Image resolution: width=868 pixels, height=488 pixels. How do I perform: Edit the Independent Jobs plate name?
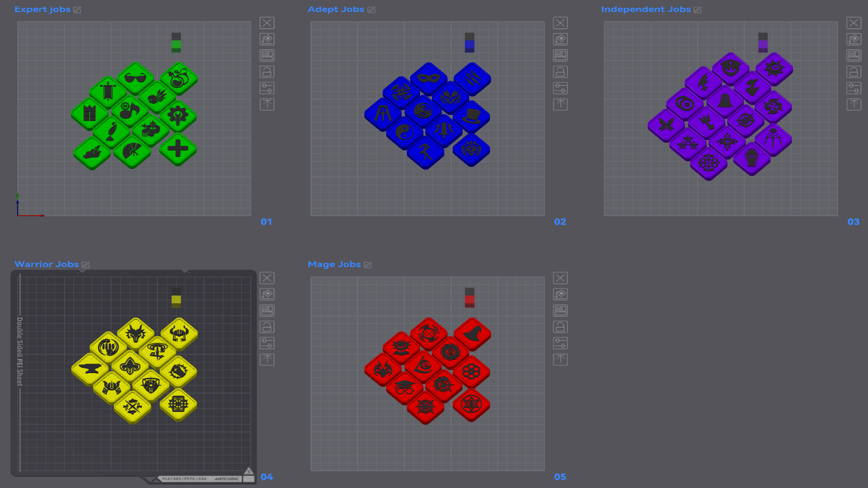[698, 10]
